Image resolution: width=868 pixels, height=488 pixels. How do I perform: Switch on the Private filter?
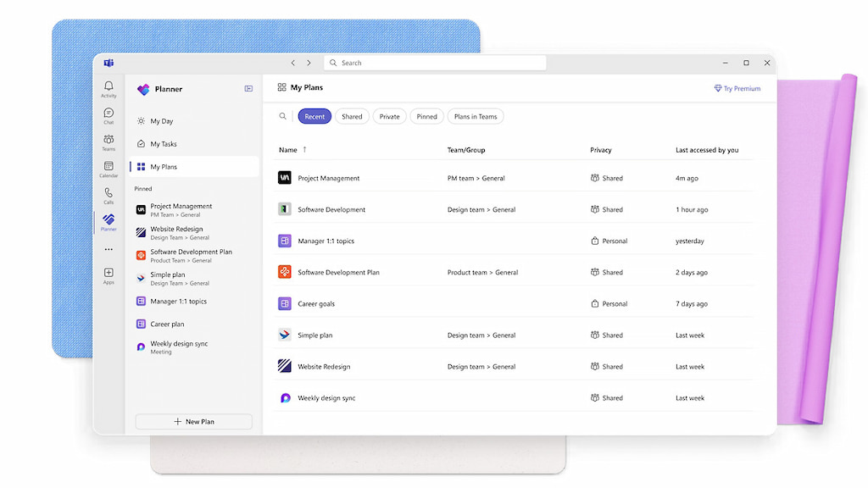coord(389,116)
